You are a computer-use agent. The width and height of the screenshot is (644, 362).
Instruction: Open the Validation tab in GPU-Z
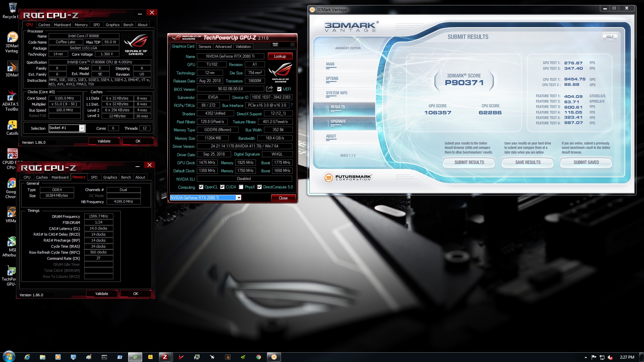pos(243,47)
